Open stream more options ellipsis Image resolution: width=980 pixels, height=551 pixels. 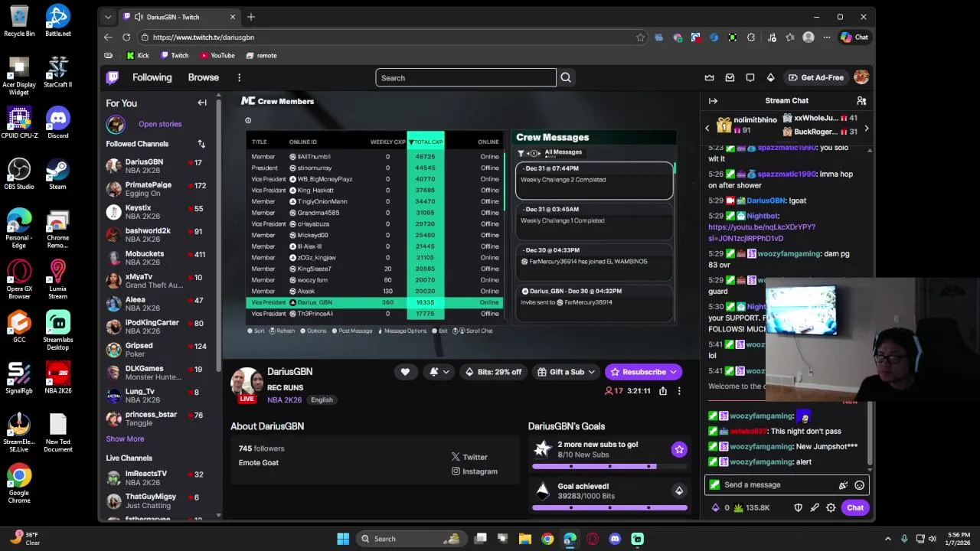tap(678, 391)
